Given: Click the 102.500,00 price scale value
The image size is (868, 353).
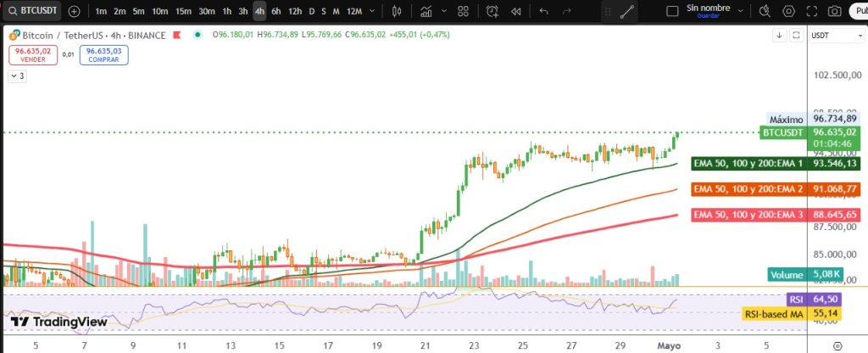Looking at the screenshot, I should tap(836, 75).
